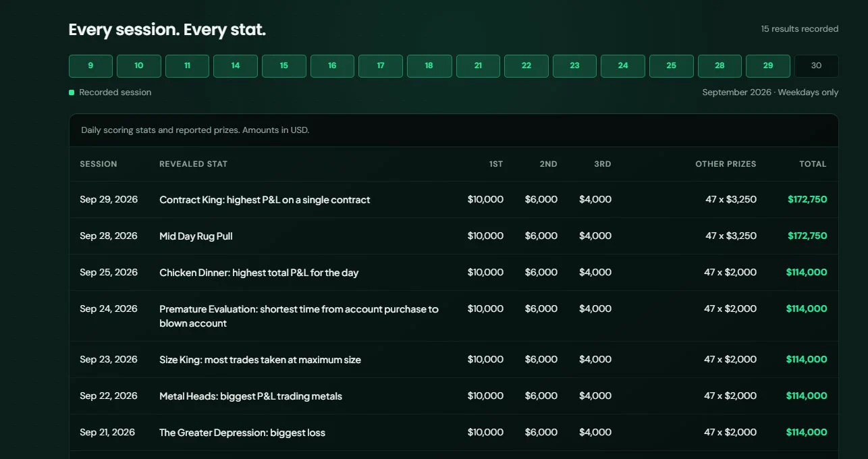Click The Greater Depression stat text
The image size is (868, 459).
242,433
